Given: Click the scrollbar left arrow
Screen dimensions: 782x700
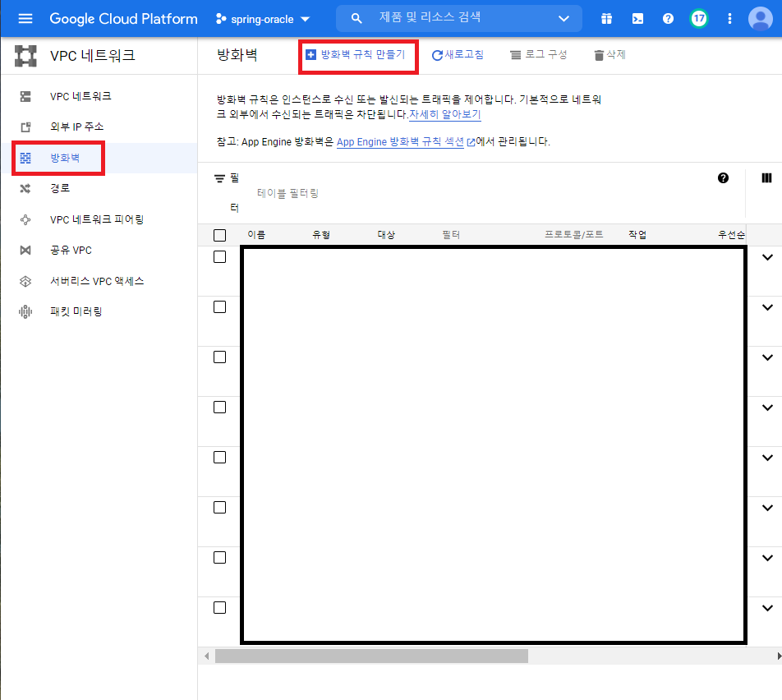Looking at the screenshot, I should tap(206, 656).
